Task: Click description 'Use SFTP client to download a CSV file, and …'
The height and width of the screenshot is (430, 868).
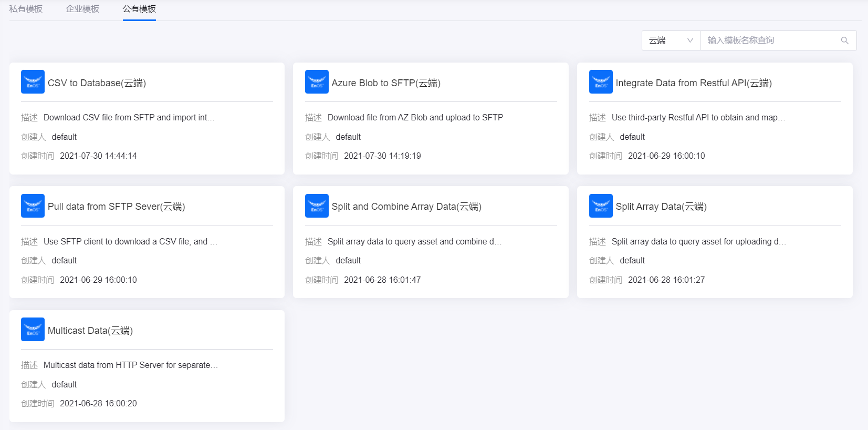Action: pyautogui.click(x=130, y=242)
